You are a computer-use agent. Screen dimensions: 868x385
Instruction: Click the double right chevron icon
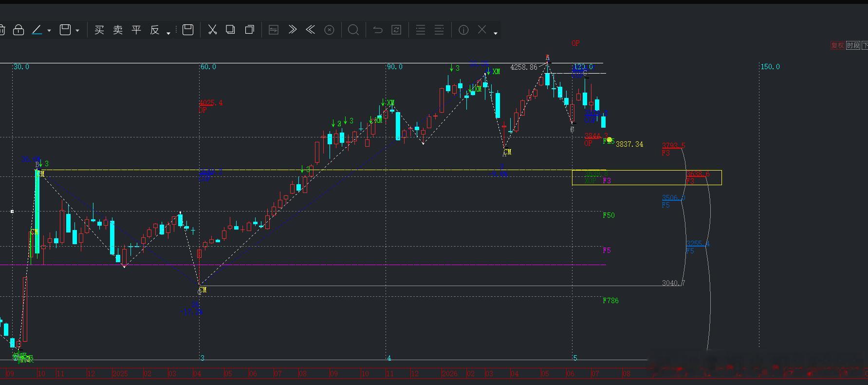click(x=292, y=30)
